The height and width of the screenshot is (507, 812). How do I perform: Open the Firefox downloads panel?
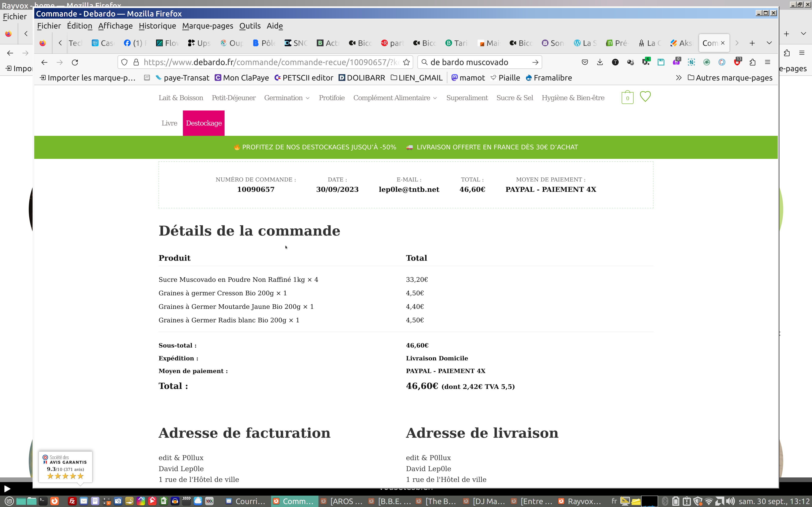pos(600,62)
